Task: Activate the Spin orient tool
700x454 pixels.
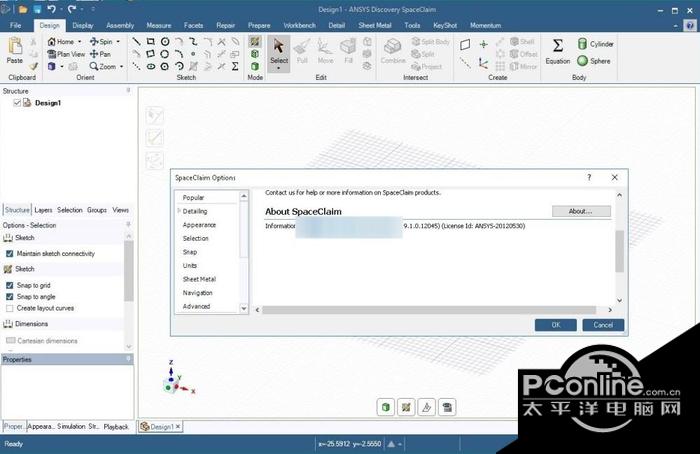Action: coord(101,42)
